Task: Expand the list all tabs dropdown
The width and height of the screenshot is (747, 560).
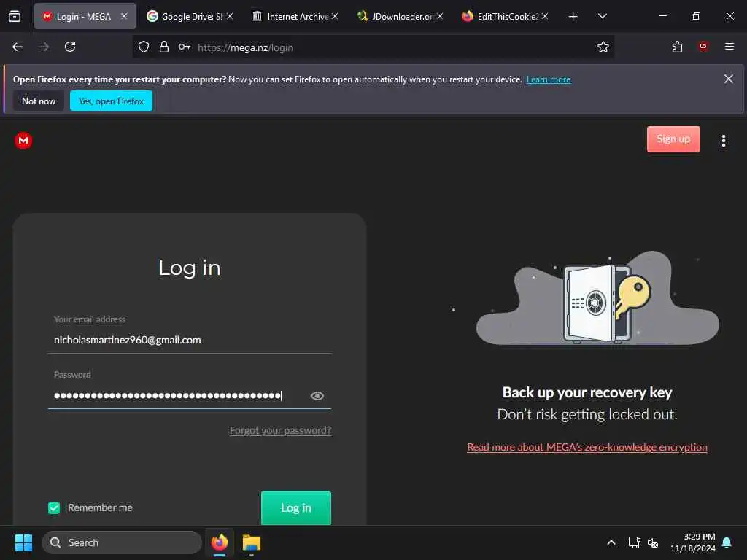Action: point(602,16)
